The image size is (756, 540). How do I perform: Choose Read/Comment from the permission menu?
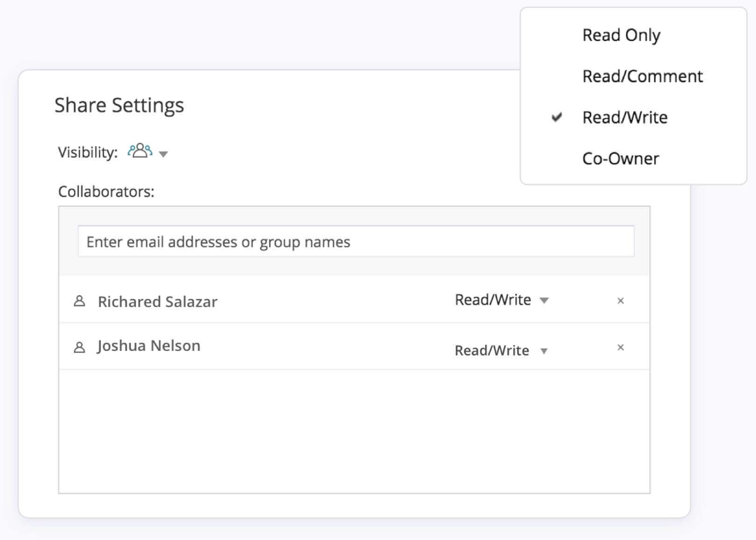tap(642, 76)
